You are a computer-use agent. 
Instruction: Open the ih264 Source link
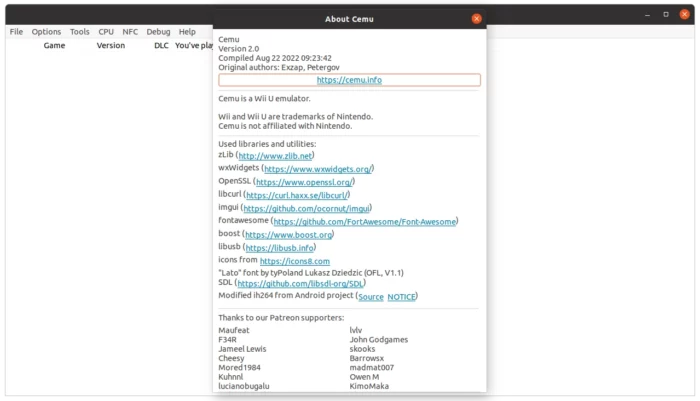coord(371,297)
